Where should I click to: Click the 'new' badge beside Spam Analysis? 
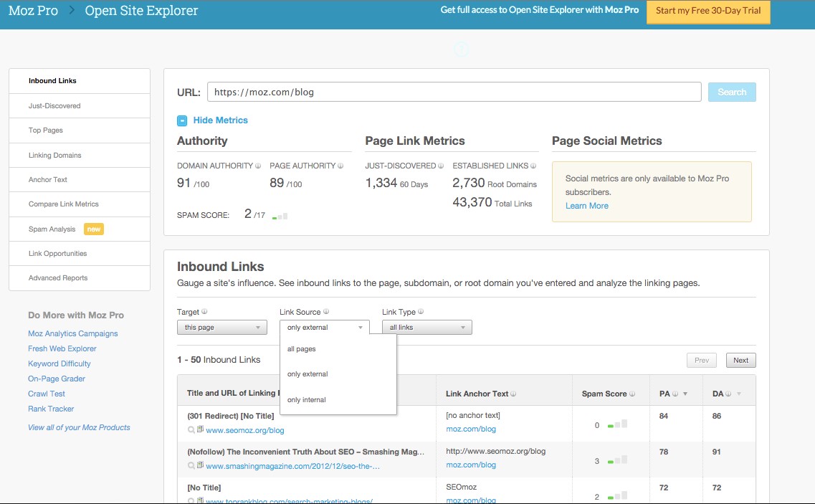click(x=94, y=229)
